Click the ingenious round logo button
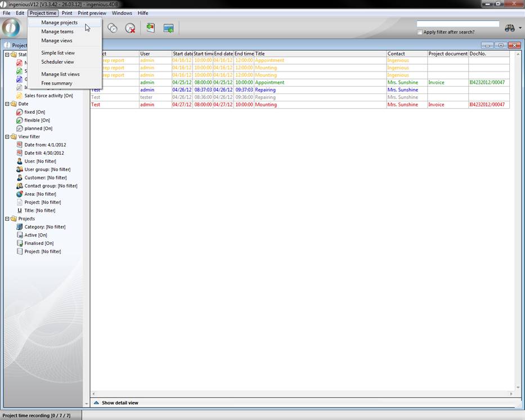 click(11, 28)
